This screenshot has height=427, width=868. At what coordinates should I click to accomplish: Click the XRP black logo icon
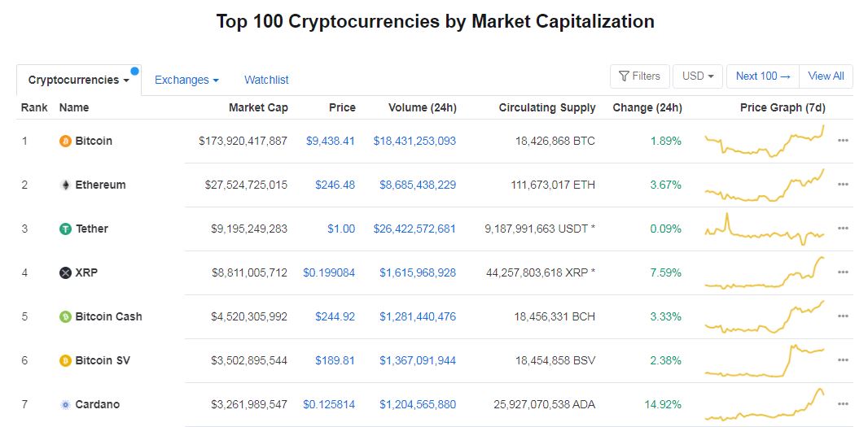pyautogui.click(x=65, y=272)
